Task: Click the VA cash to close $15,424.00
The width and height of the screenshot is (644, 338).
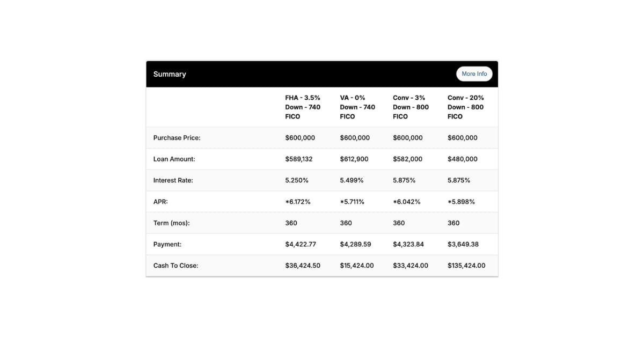Action: (x=357, y=266)
